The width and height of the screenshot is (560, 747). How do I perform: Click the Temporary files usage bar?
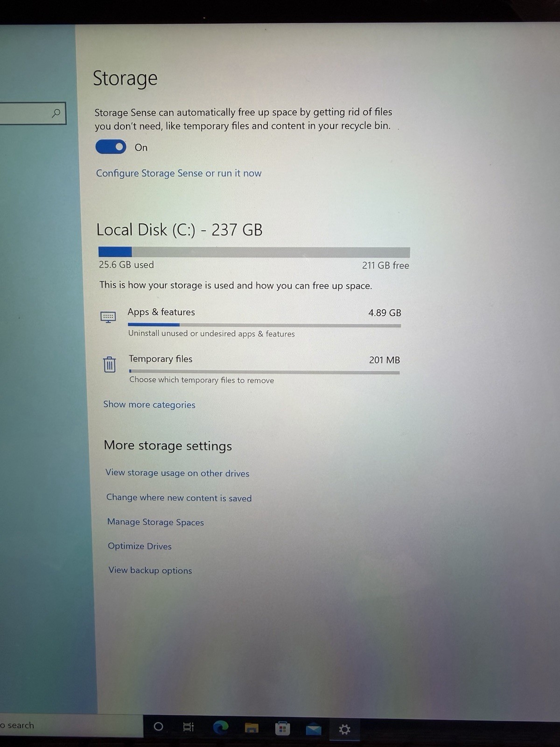[x=264, y=372]
